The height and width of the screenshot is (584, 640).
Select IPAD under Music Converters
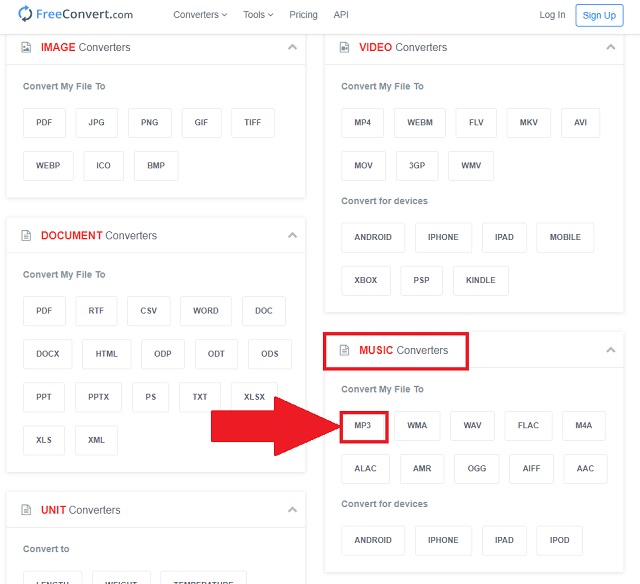coord(504,541)
